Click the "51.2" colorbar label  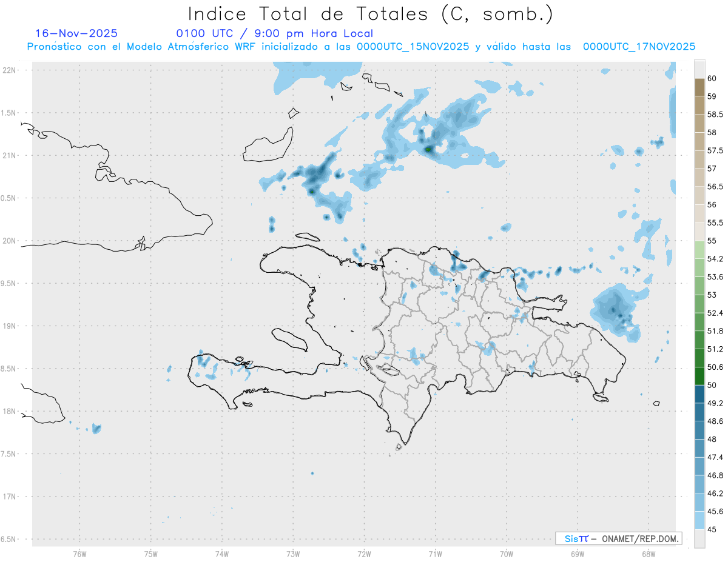(x=715, y=349)
